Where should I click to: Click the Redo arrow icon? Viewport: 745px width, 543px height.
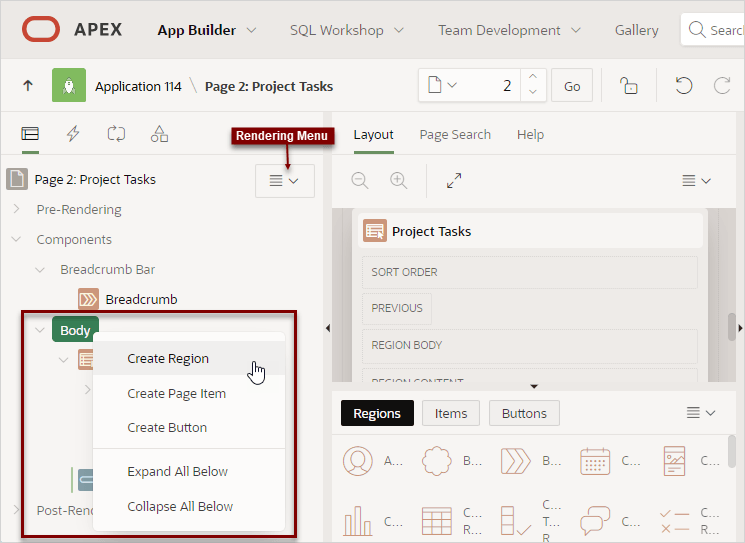pyautogui.click(x=722, y=86)
